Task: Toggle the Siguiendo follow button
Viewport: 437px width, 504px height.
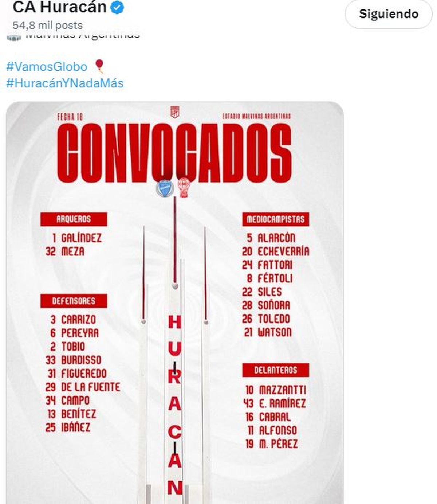Action: pos(388,14)
